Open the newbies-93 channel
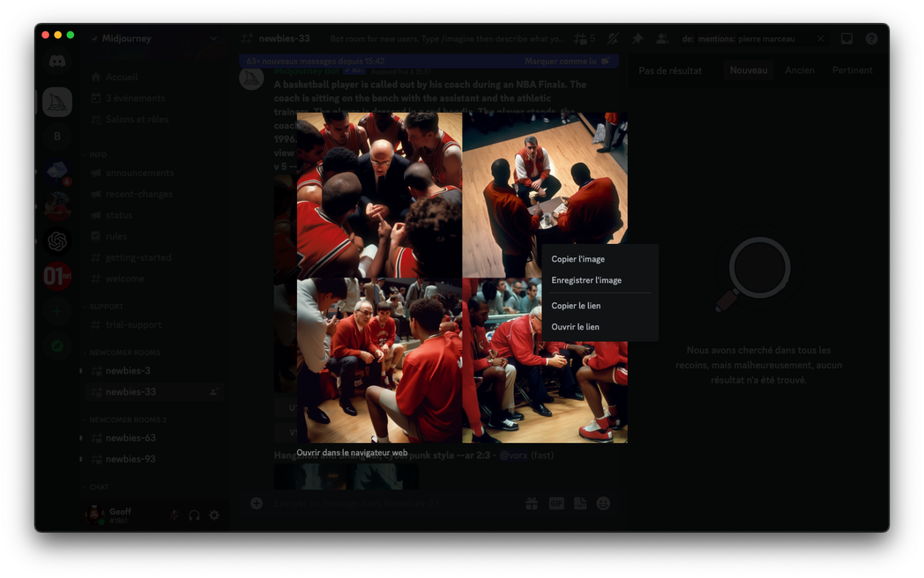 (x=153, y=458)
